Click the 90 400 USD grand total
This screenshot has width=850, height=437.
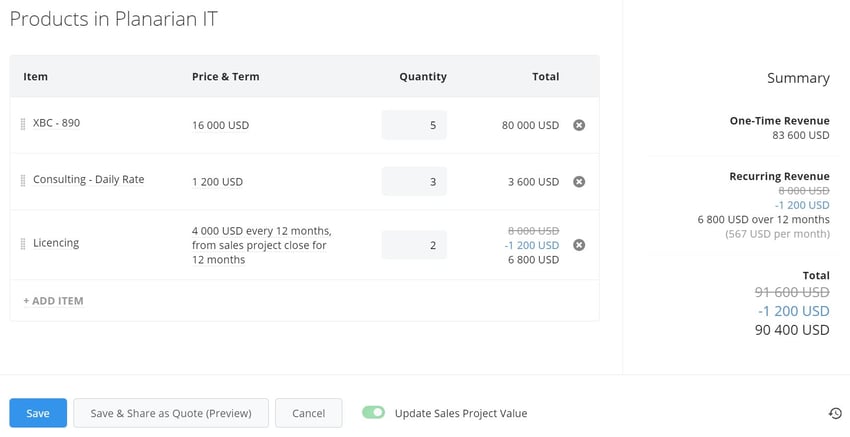[x=792, y=330]
